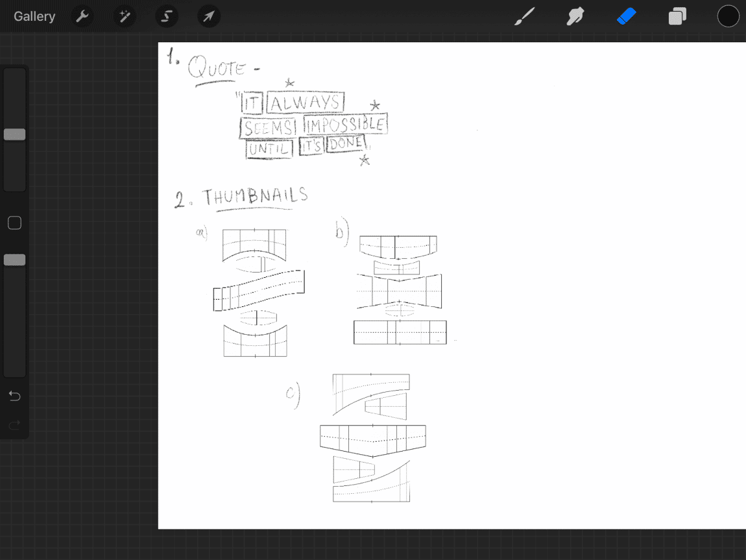Select the Smudge tool
The height and width of the screenshot is (560, 746).
pyautogui.click(x=575, y=16)
